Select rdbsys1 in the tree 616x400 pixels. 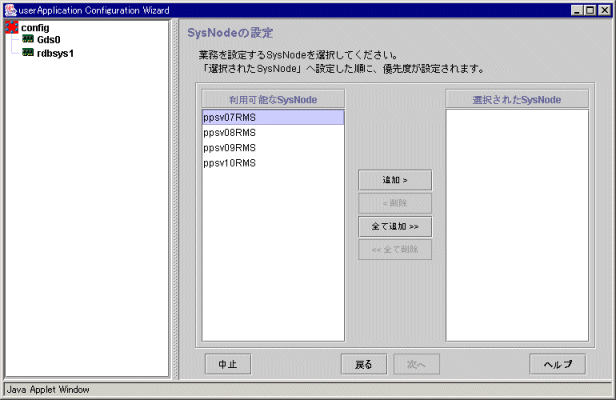(x=55, y=53)
